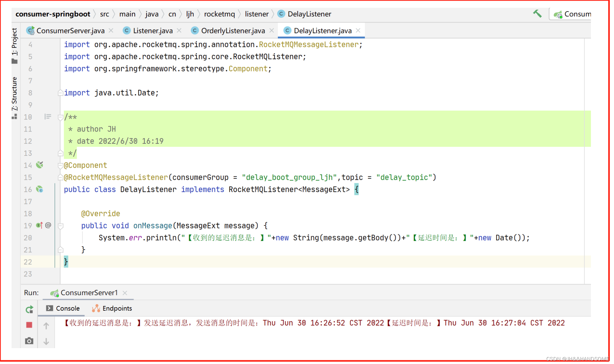The width and height of the screenshot is (614, 364).
Task: Collapse the Javadoc comment fold at line 10
Action: (60, 117)
